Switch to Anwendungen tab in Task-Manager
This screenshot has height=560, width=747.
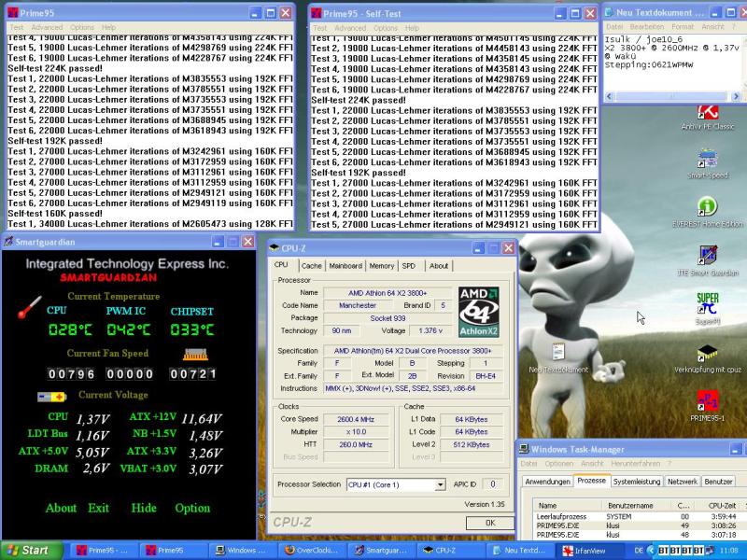pyautogui.click(x=547, y=482)
